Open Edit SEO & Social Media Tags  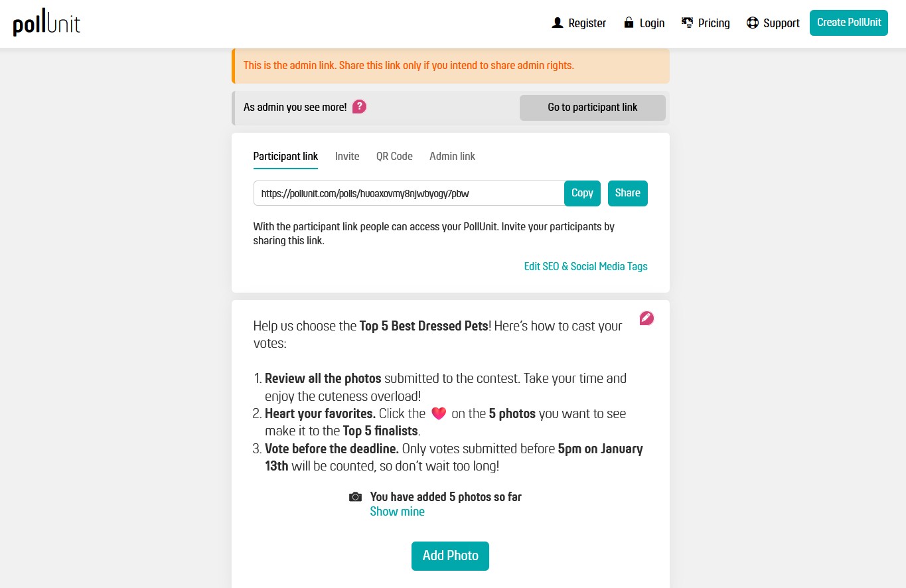586,266
